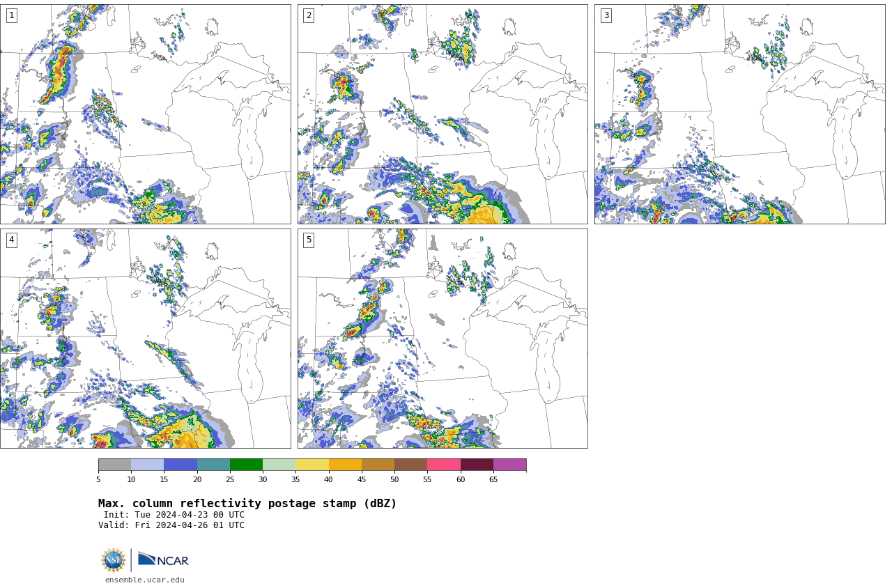
Task: Click the colorbar tick label 10
Action: coord(131,479)
